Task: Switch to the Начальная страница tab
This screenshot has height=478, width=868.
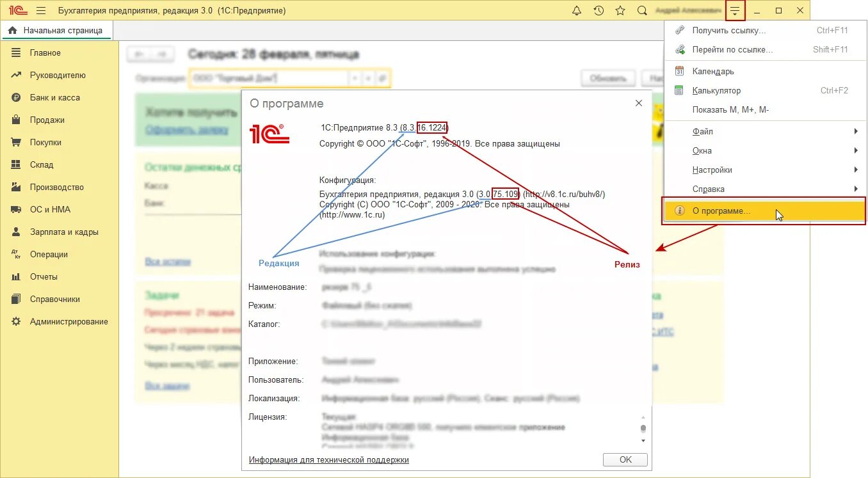Action: click(x=56, y=30)
